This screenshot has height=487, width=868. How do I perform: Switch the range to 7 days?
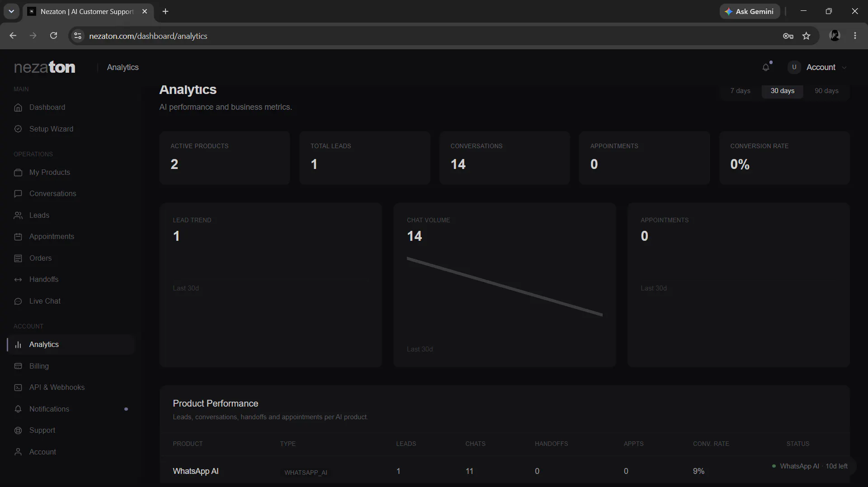pyautogui.click(x=740, y=91)
